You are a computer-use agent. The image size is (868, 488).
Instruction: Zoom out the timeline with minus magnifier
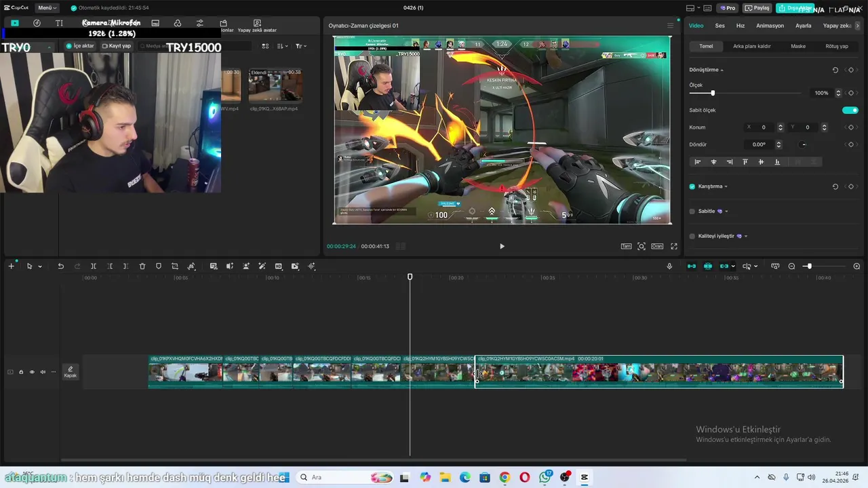tap(791, 266)
